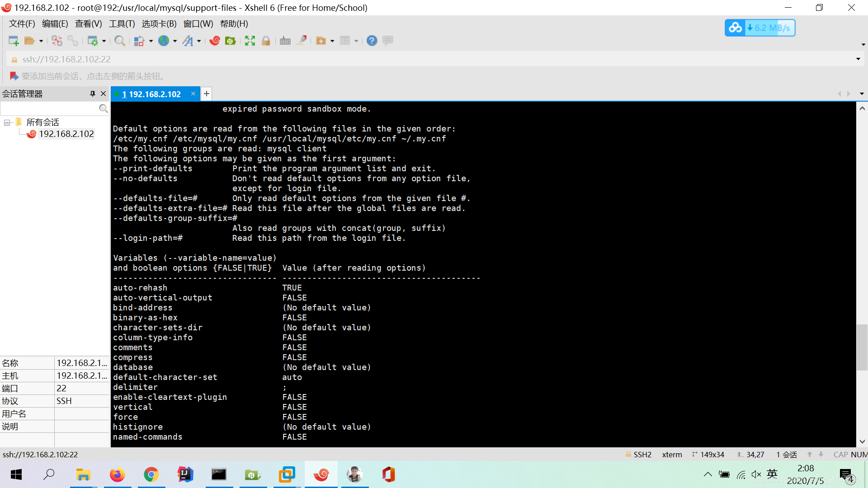Click the terminal scrollbar down arrow
Screen dimensions: 868x488
tap(862, 441)
